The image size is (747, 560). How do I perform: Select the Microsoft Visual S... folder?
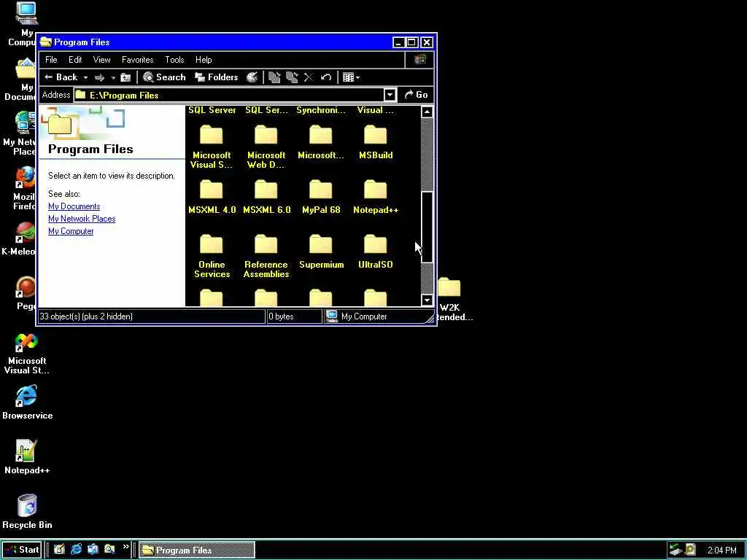(212, 147)
